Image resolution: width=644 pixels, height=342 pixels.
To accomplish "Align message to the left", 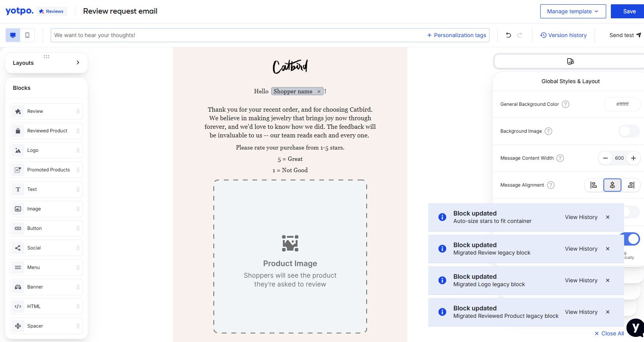I will coord(594,185).
